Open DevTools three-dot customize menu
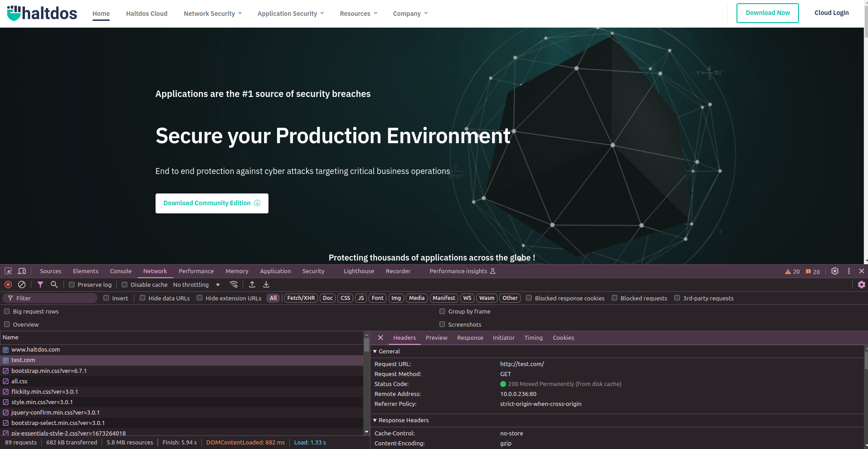Image resolution: width=868 pixels, height=449 pixels. coord(849,271)
